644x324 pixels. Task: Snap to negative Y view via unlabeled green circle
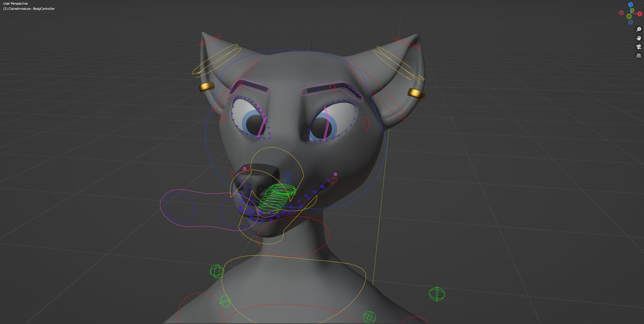629,16
